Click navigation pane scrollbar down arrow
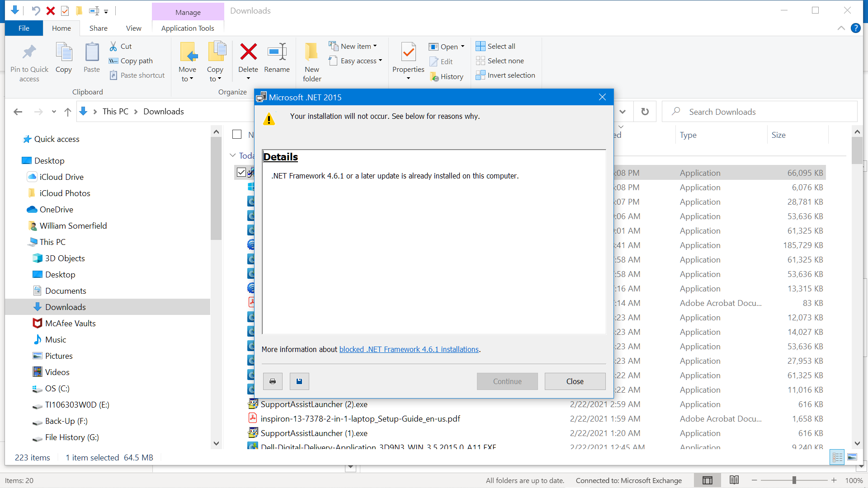Image resolution: width=868 pixels, height=488 pixels. (216, 443)
